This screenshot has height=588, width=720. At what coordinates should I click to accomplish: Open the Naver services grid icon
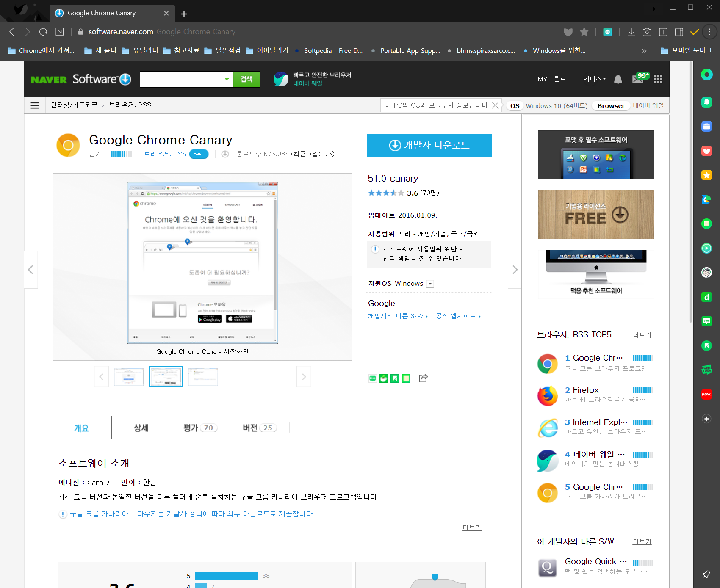tap(658, 79)
